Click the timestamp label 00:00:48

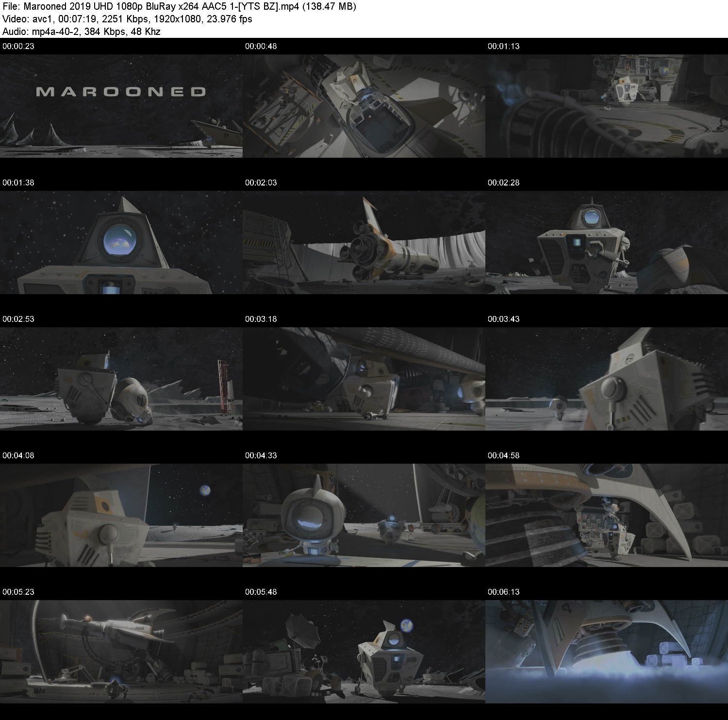(261, 46)
